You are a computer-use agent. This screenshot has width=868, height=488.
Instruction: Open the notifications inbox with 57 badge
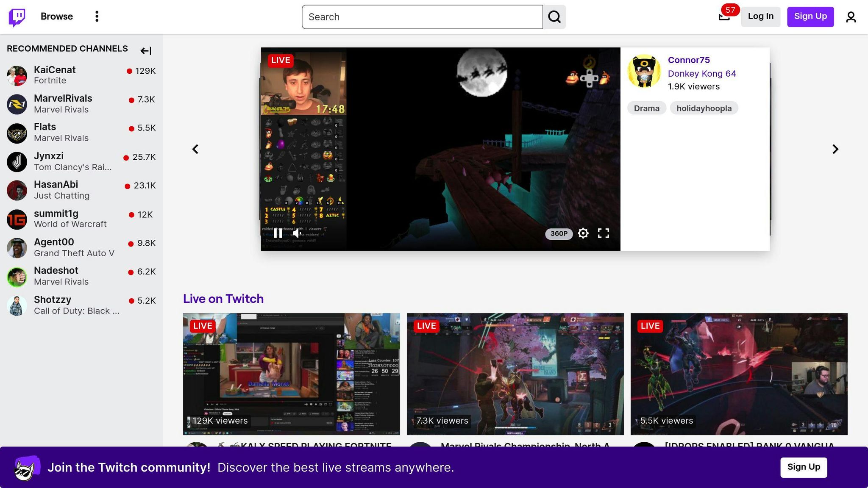tap(724, 17)
